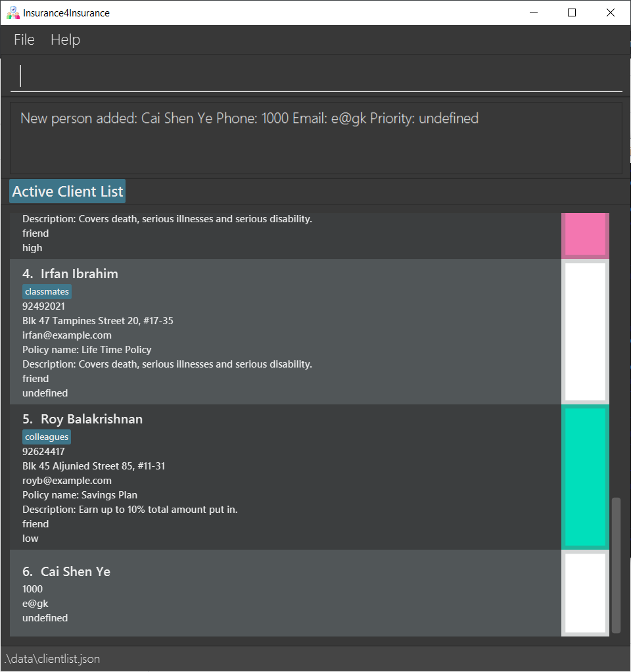Select the Active Client List tab
This screenshot has height=672, width=631.
[x=68, y=191]
